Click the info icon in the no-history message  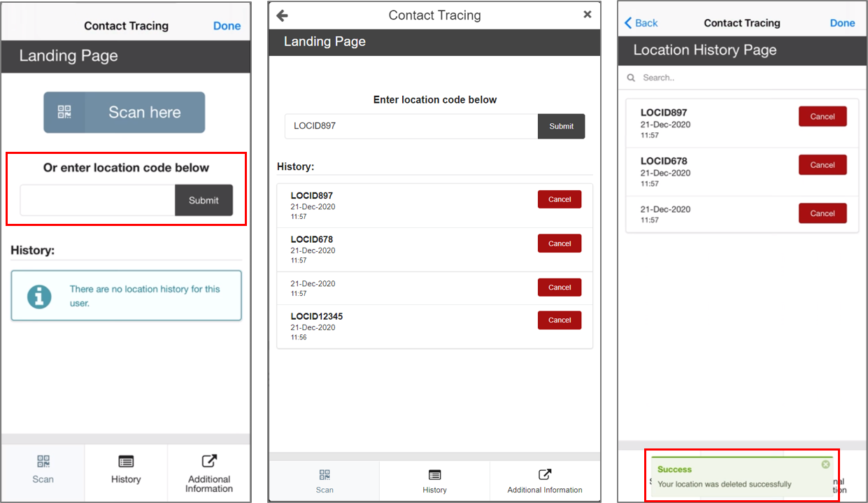coord(39,296)
